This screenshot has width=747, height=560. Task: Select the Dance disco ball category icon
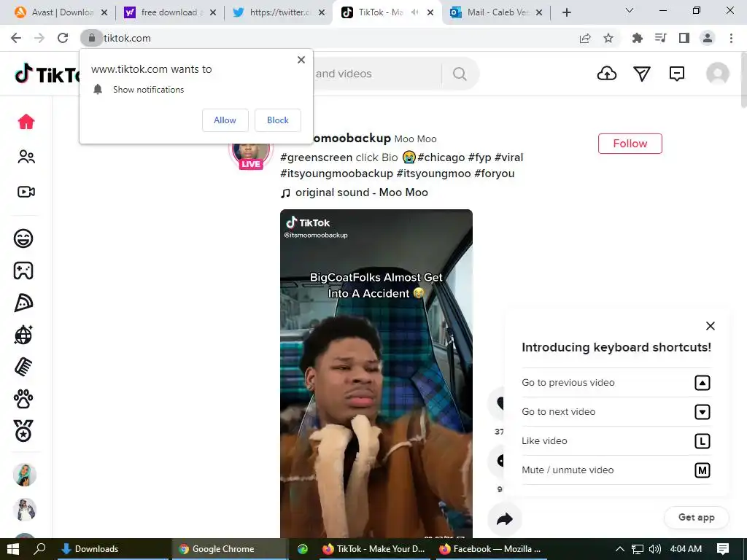[23, 335]
